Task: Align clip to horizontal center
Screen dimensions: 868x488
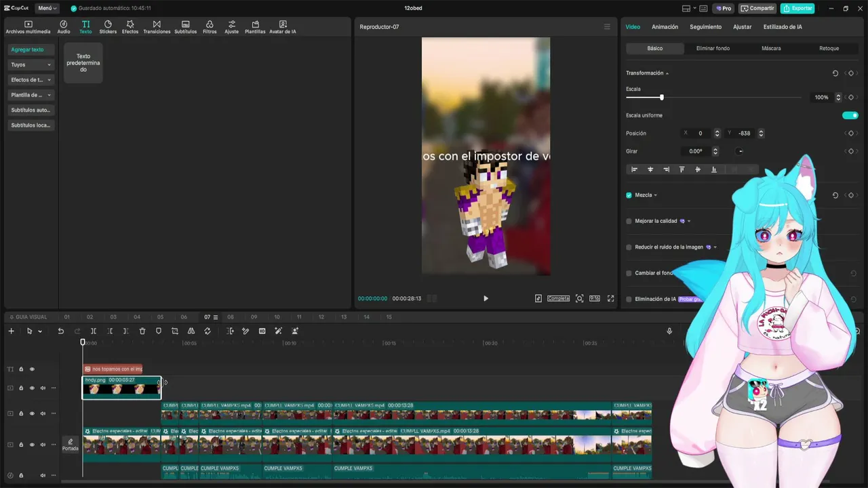Action: click(650, 169)
